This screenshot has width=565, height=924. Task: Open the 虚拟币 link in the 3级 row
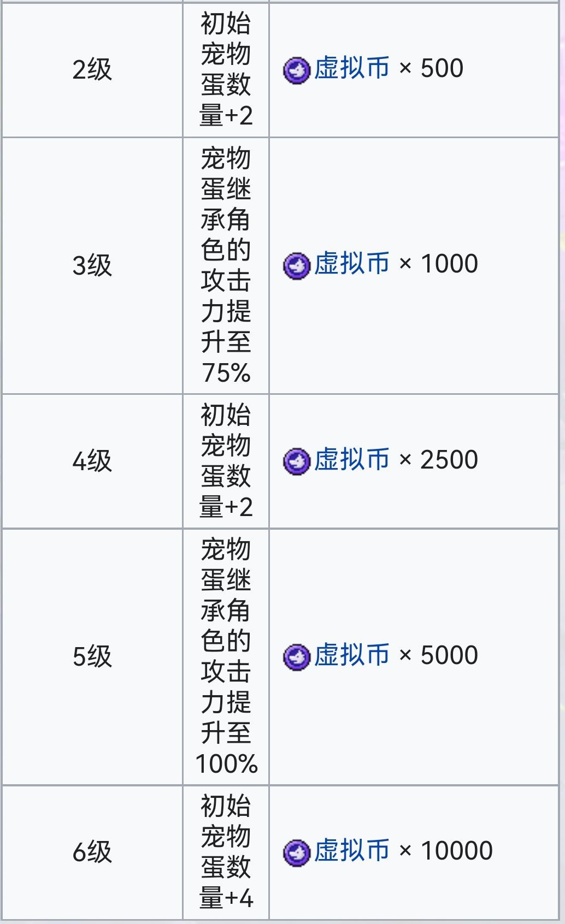(x=351, y=264)
